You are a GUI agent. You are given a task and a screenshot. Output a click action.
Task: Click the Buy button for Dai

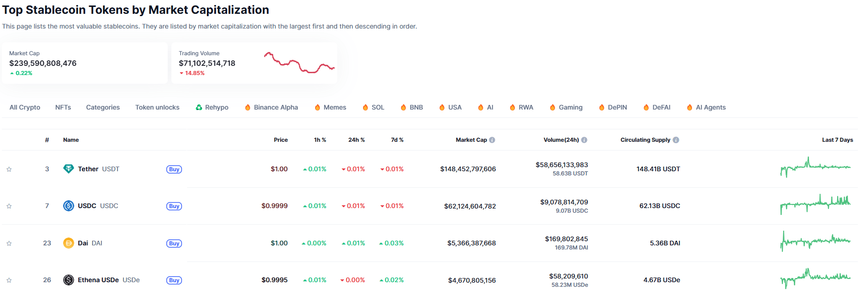[x=174, y=244]
